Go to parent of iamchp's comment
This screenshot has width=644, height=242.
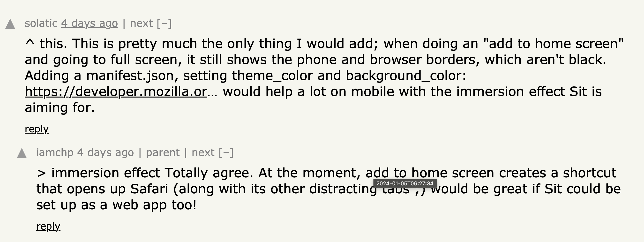click(x=163, y=152)
